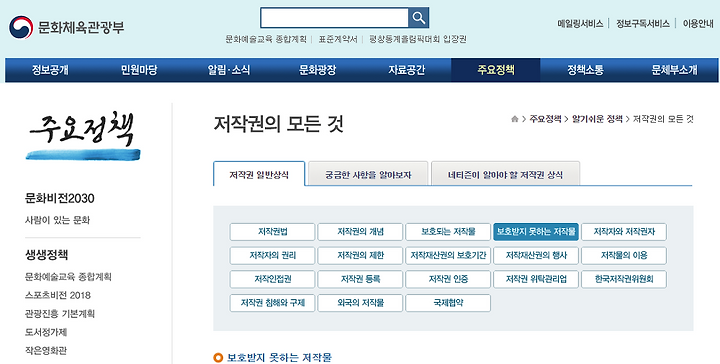Open 사람이 있는 문화 sidebar link

point(57,220)
